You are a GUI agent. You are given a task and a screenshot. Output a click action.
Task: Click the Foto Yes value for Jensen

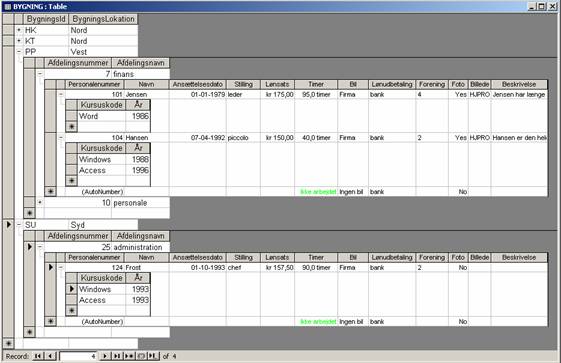460,94
